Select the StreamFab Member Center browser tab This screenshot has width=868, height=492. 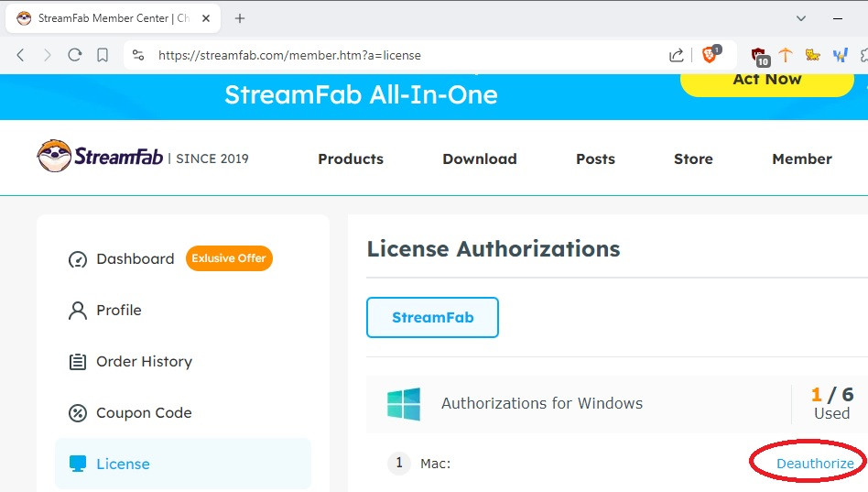[x=113, y=18]
